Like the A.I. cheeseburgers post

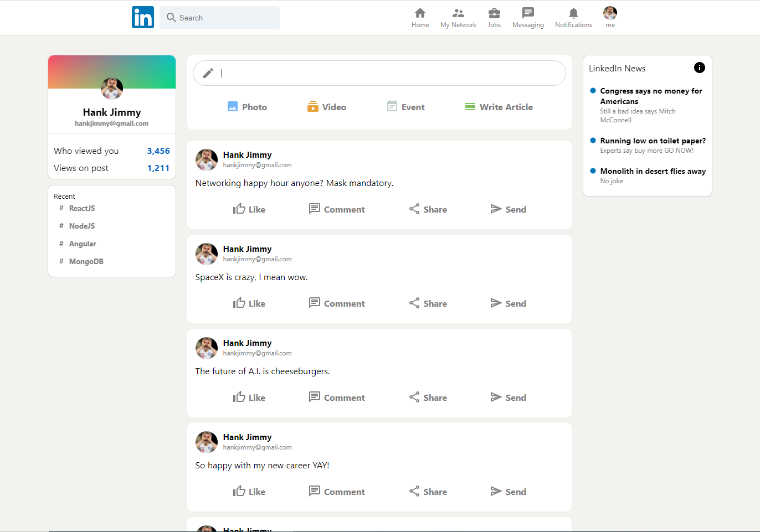[249, 397]
